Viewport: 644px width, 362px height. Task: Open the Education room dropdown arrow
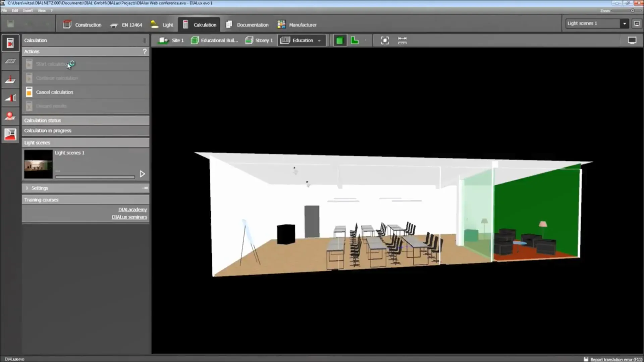click(x=319, y=41)
